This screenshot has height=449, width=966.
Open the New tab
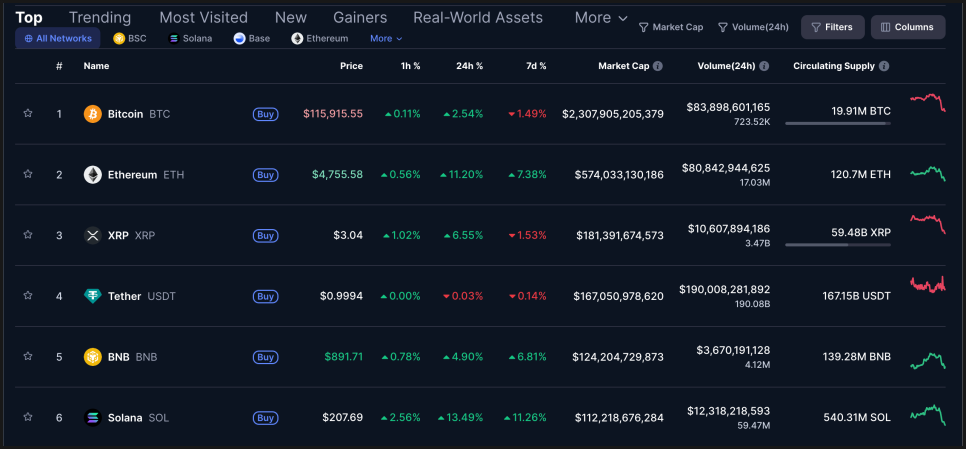pyautogui.click(x=291, y=17)
